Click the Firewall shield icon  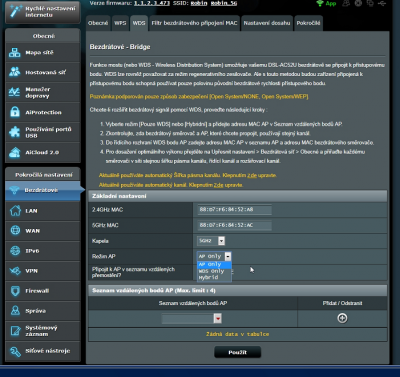15,291
